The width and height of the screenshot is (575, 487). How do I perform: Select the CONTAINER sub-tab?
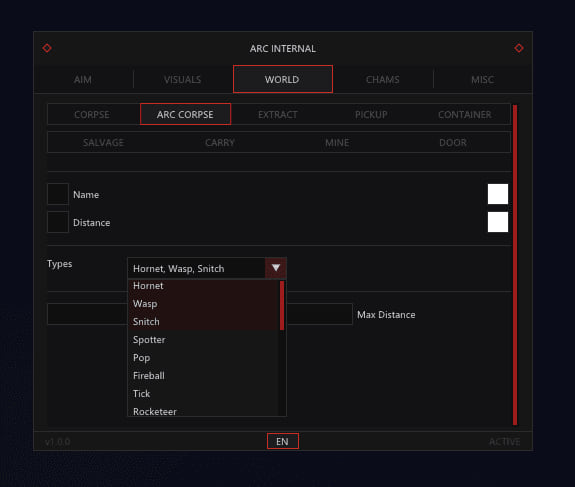click(x=465, y=114)
